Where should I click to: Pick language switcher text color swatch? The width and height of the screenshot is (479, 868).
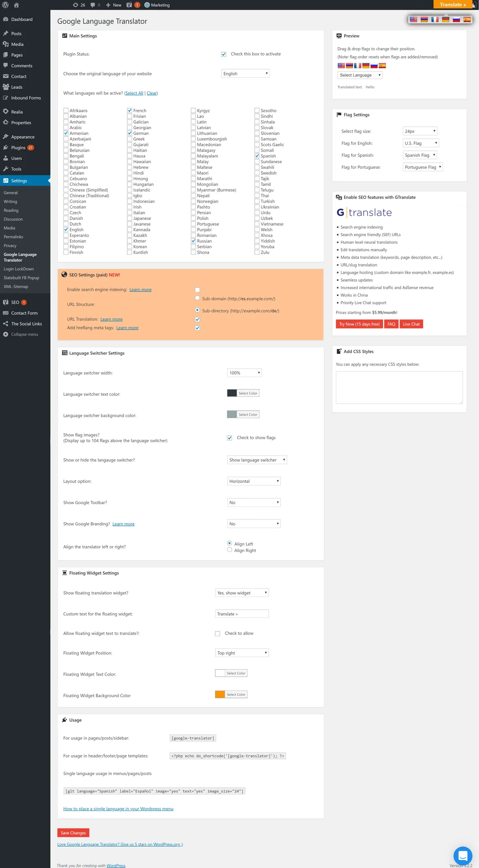tap(232, 393)
